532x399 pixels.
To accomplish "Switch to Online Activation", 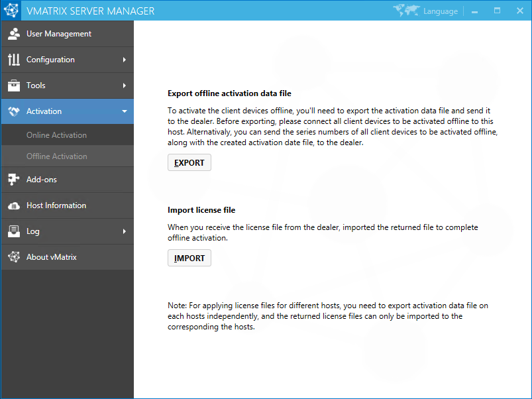I will [56, 135].
